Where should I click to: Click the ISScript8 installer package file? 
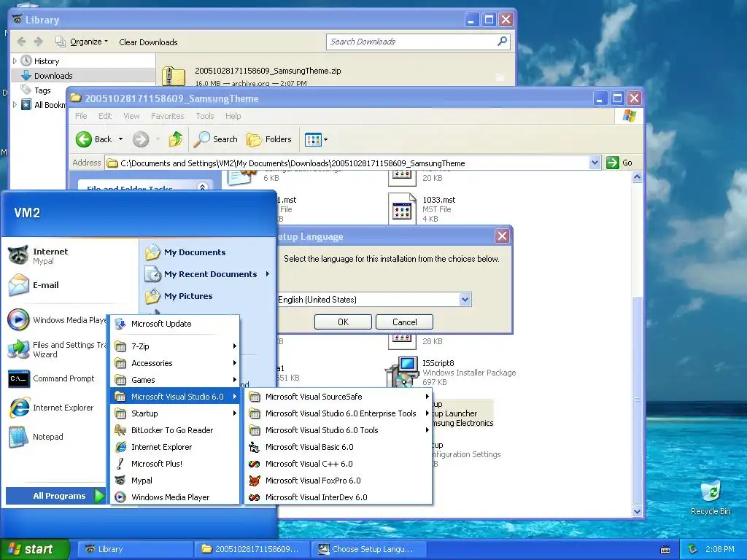tap(450, 373)
